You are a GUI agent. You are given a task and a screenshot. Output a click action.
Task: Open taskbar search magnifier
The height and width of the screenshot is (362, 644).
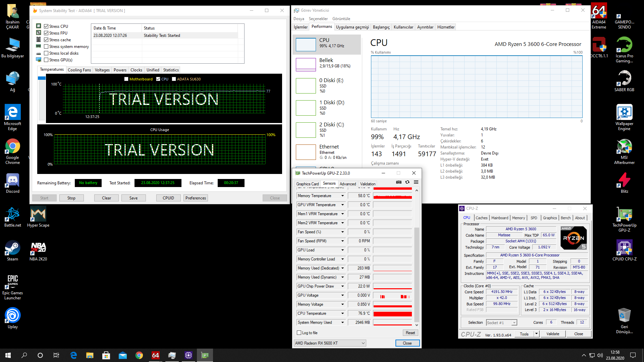pyautogui.click(x=24, y=355)
